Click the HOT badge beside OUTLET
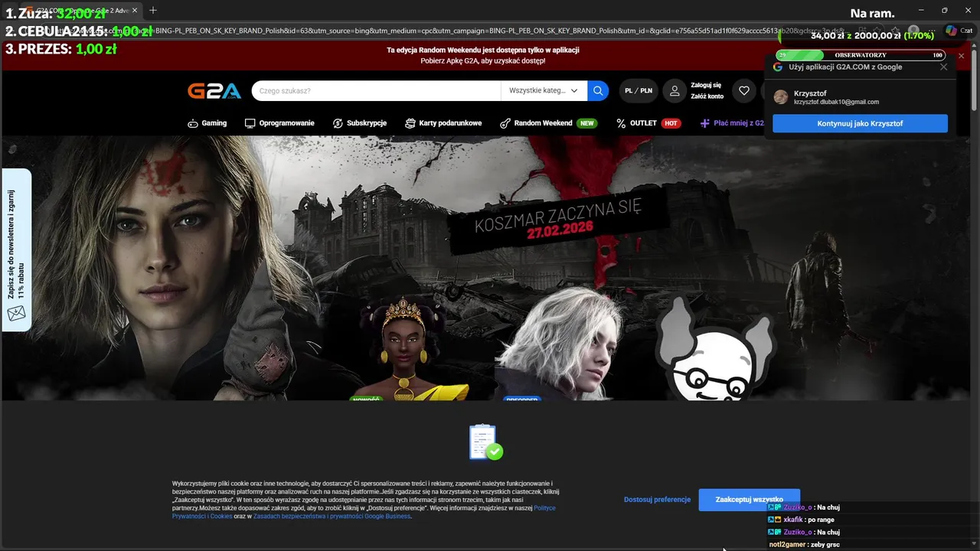This screenshot has height=551, width=980. pyautogui.click(x=671, y=123)
